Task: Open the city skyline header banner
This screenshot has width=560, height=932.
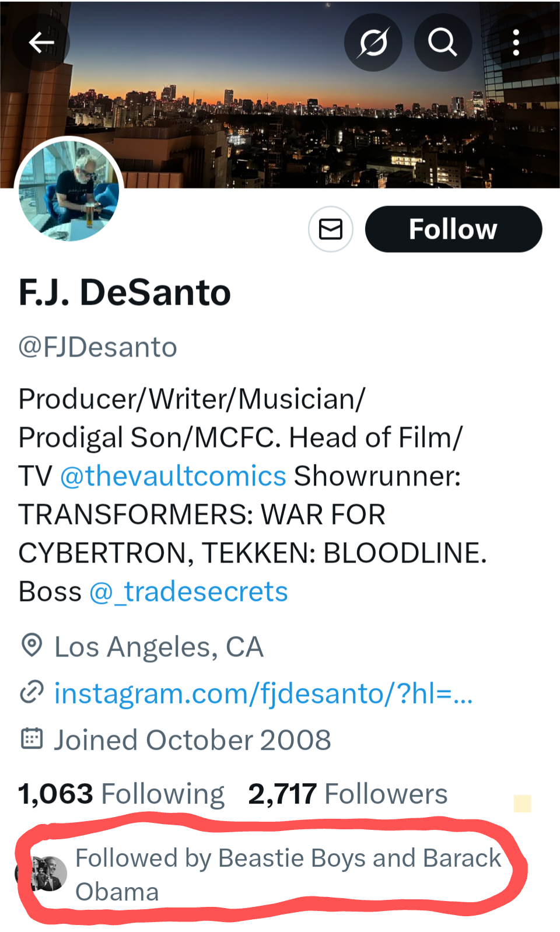Action: [280, 117]
